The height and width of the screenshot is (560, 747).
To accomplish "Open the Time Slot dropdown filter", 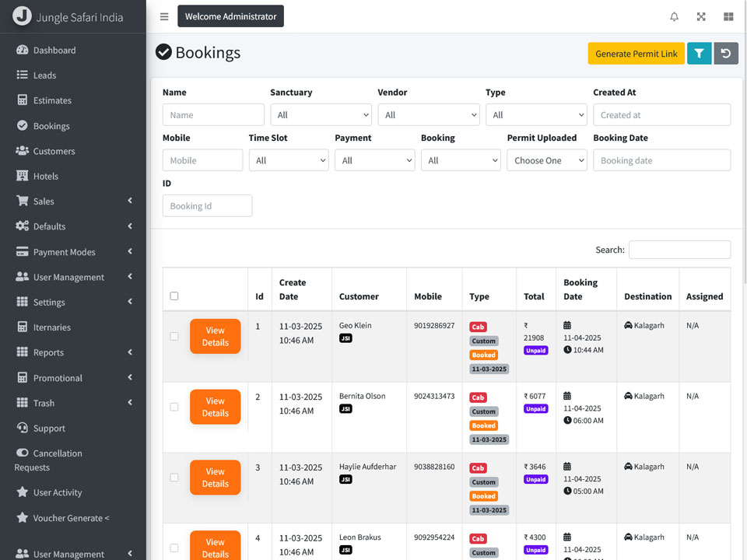I will point(289,160).
